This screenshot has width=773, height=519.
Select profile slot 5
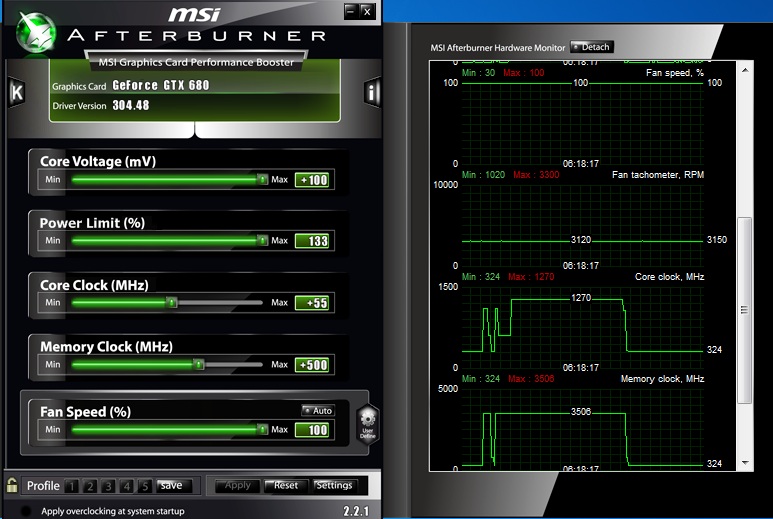click(x=145, y=486)
